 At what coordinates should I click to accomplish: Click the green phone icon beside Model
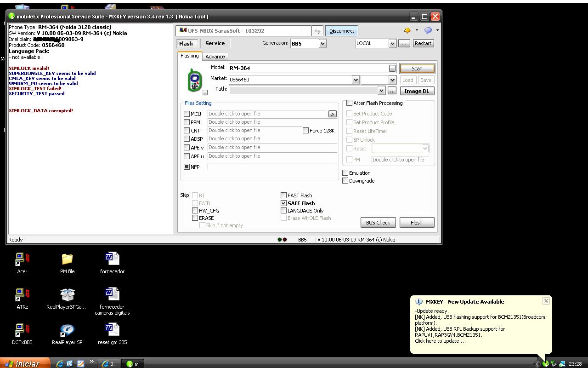[195, 80]
